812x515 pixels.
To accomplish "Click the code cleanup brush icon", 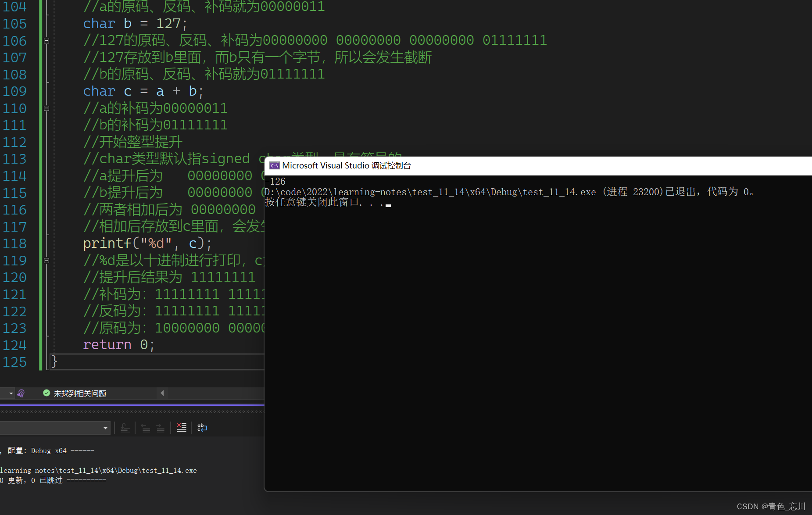I will [x=21, y=393].
